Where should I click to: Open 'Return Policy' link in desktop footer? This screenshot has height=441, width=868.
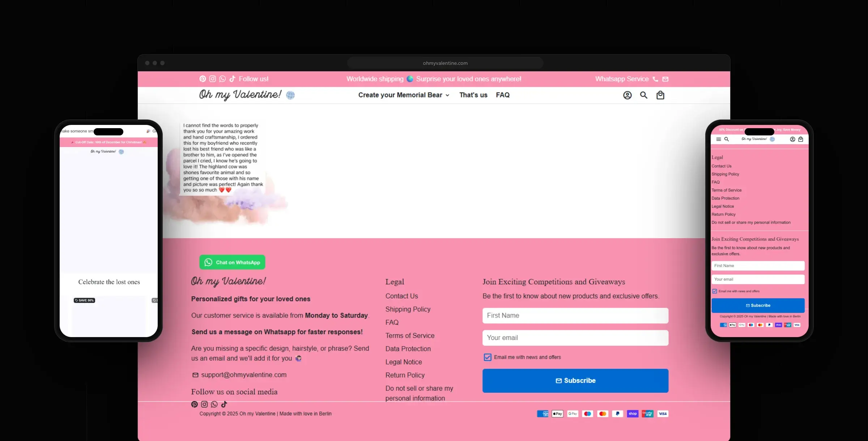[x=405, y=375]
